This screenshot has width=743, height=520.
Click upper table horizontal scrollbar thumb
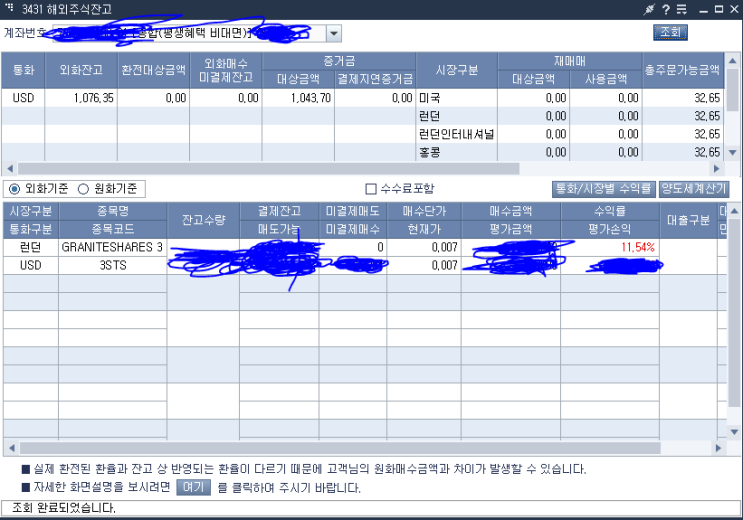click(x=268, y=168)
